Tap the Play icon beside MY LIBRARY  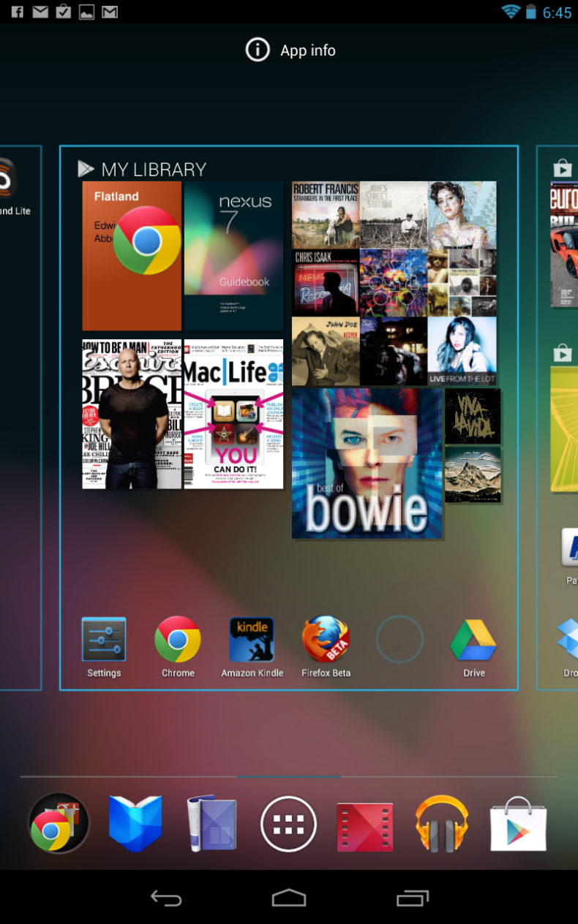(x=86, y=170)
